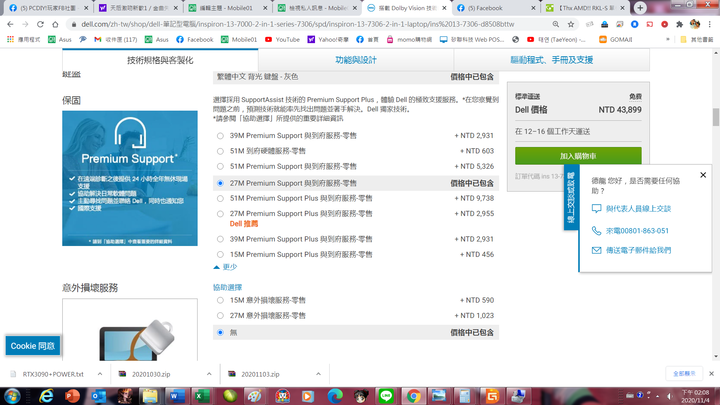Close the downloads bar
Screen dimensions: 720x405
711,374
